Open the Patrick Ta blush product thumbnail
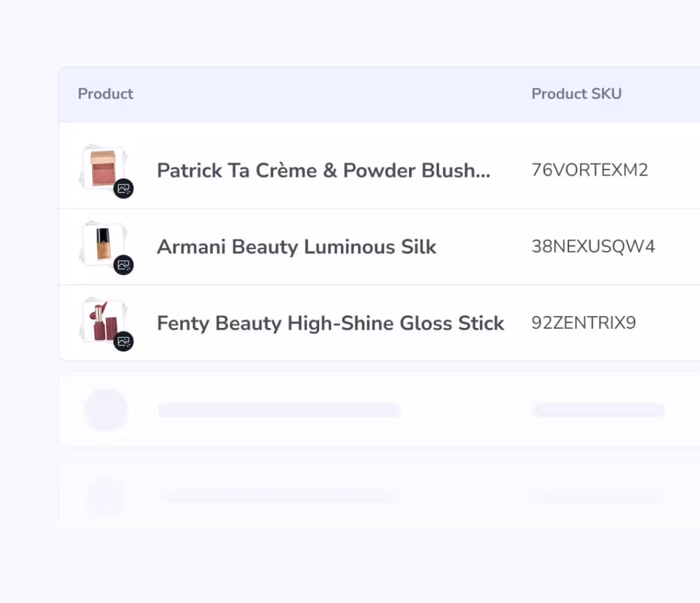Image resolution: width=700 pixels, height=603 pixels. click(x=101, y=166)
